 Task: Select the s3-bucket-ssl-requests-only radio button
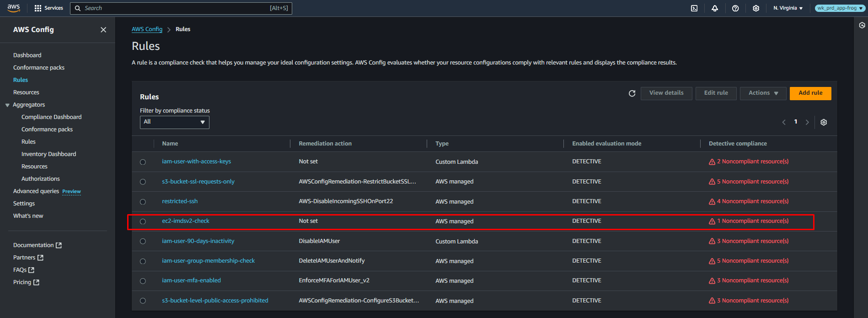coord(143,182)
